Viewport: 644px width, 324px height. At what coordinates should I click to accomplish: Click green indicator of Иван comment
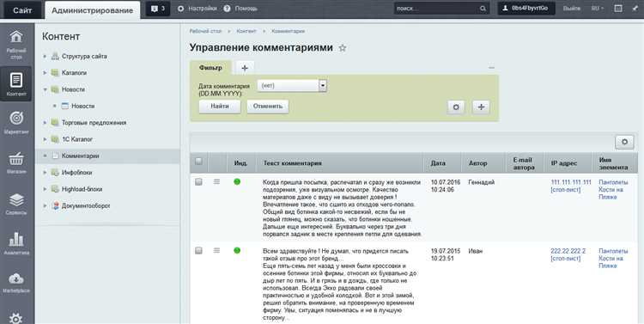click(x=237, y=250)
